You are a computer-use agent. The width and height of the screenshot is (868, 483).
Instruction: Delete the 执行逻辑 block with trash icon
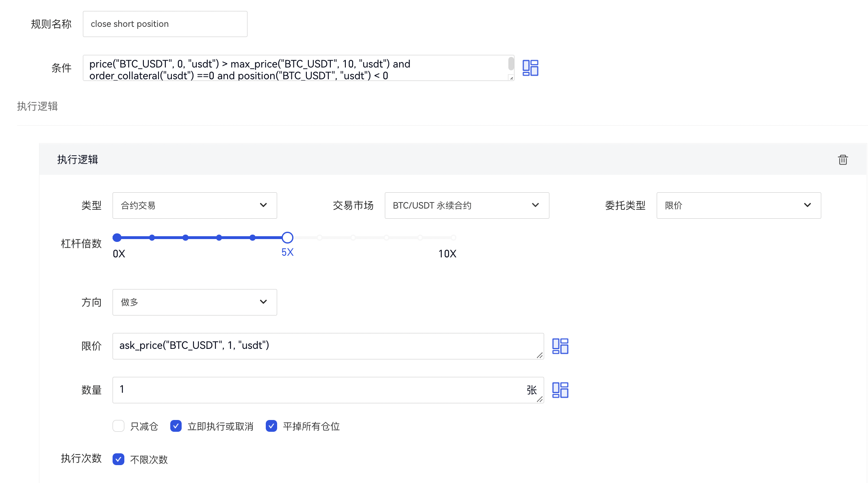(x=843, y=160)
